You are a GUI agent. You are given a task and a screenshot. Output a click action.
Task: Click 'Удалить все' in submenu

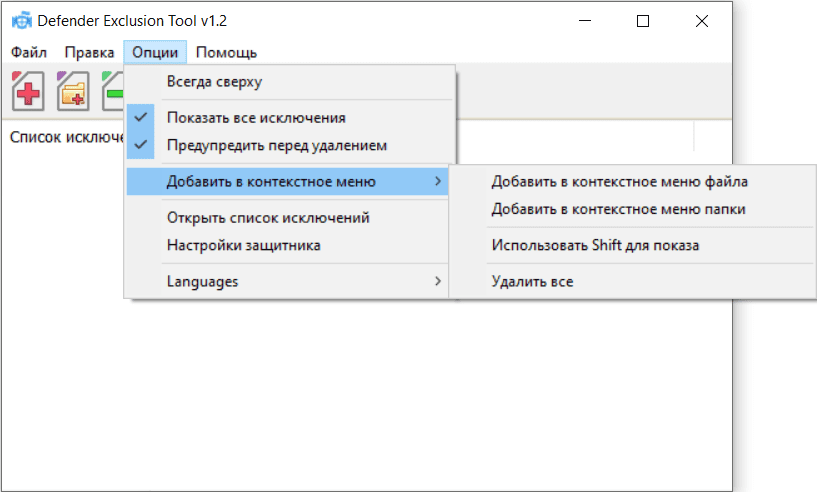532,281
